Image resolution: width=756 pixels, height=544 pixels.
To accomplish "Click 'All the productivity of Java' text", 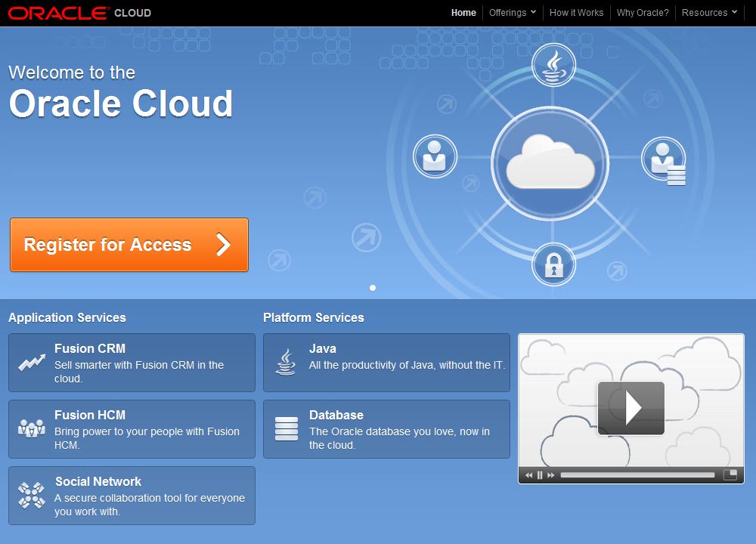I will 407,365.
